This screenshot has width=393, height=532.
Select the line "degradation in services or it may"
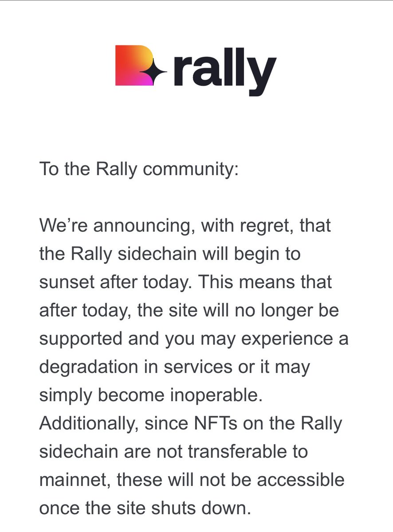174,368
